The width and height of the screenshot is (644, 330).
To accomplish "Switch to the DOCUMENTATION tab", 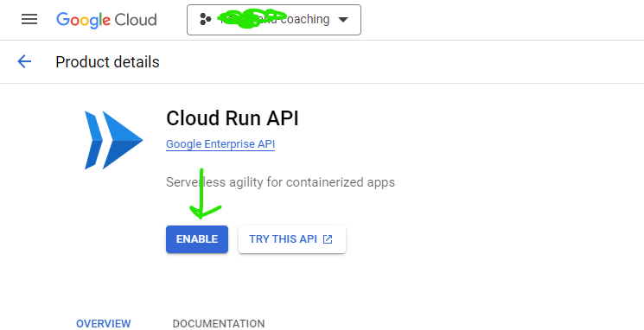I will pos(219,323).
